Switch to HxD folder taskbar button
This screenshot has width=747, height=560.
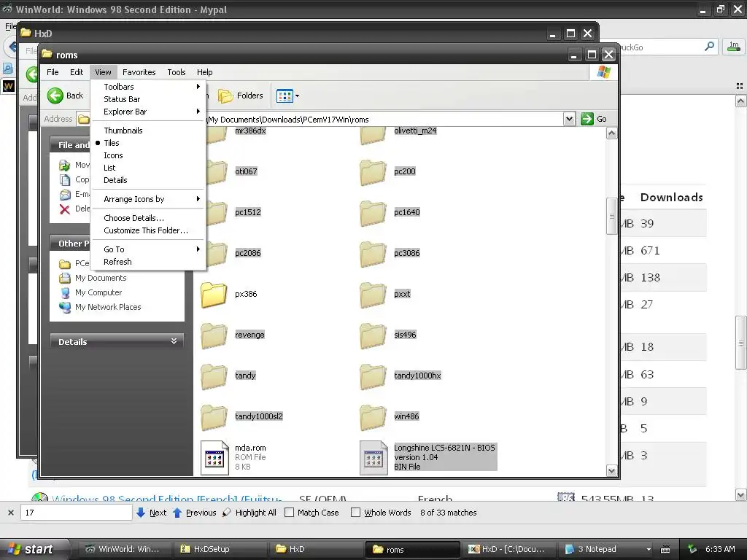[x=315, y=550]
